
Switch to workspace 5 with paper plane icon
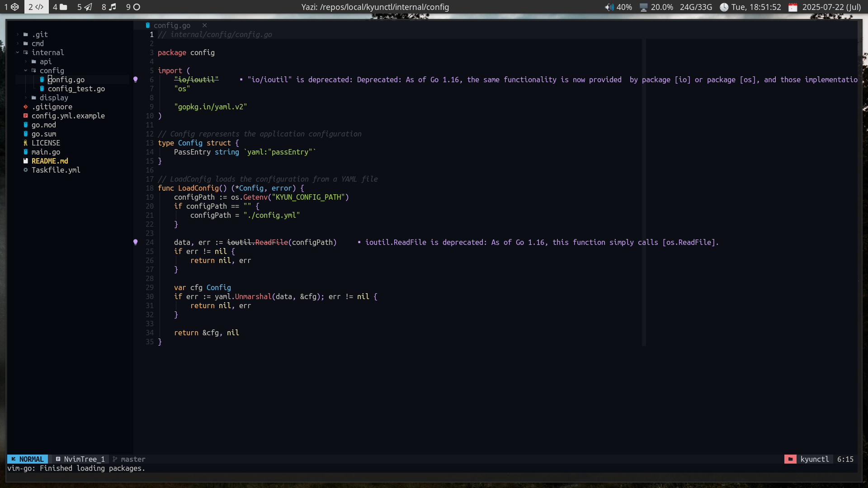pyautogui.click(x=84, y=7)
